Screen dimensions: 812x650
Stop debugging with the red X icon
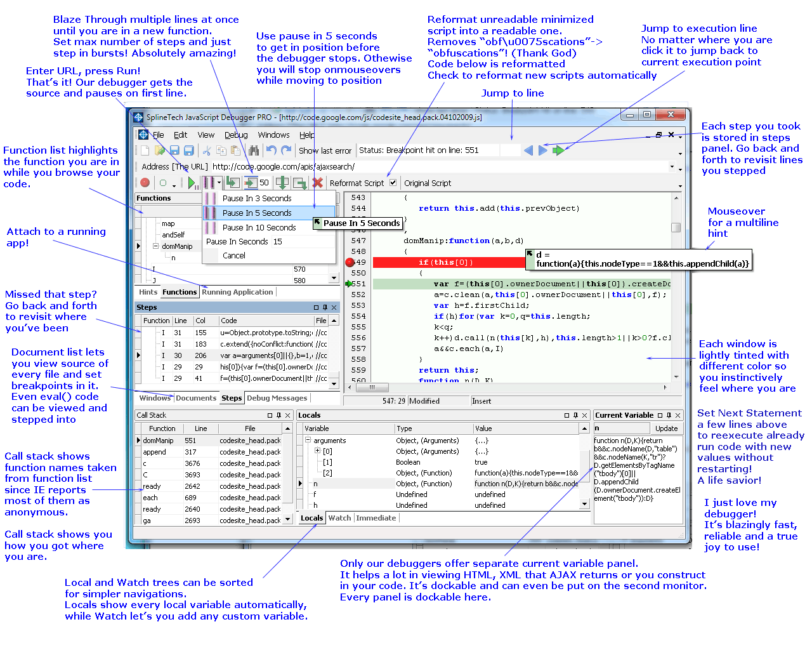(x=318, y=183)
